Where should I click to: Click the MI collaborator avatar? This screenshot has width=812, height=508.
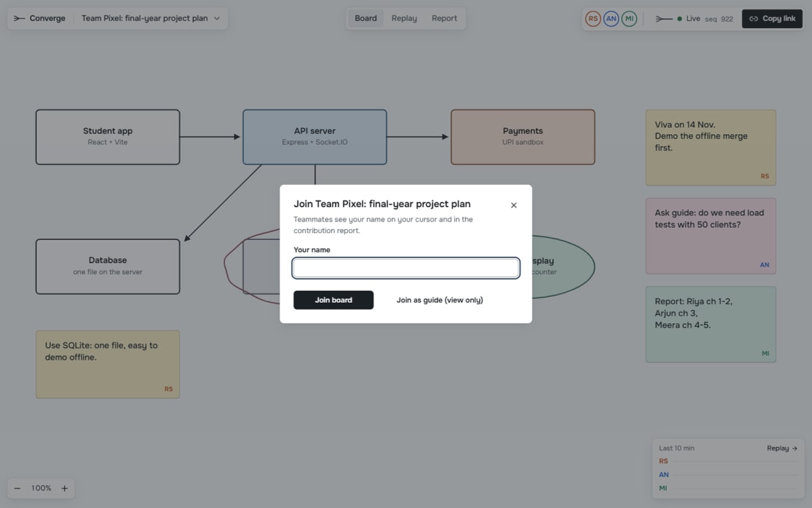click(x=629, y=19)
